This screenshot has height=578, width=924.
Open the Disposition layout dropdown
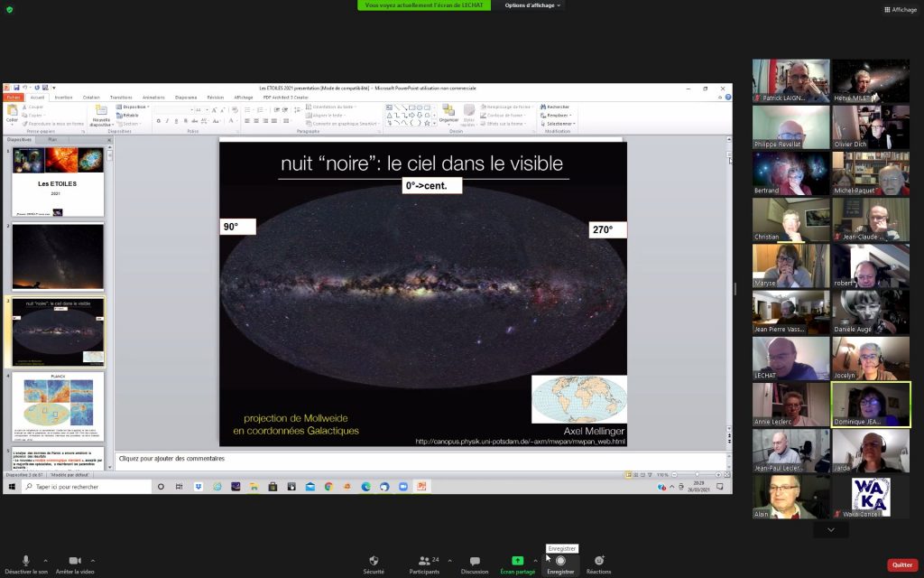(133, 107)
